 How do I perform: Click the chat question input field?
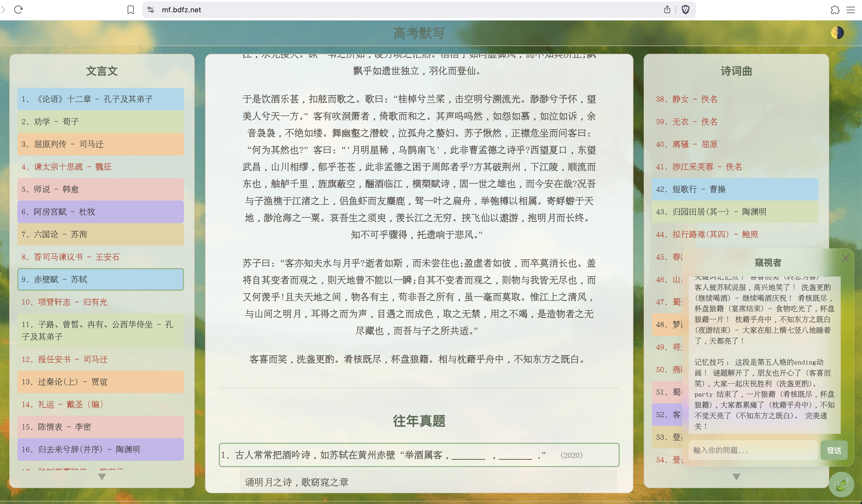tap(753, 450)
